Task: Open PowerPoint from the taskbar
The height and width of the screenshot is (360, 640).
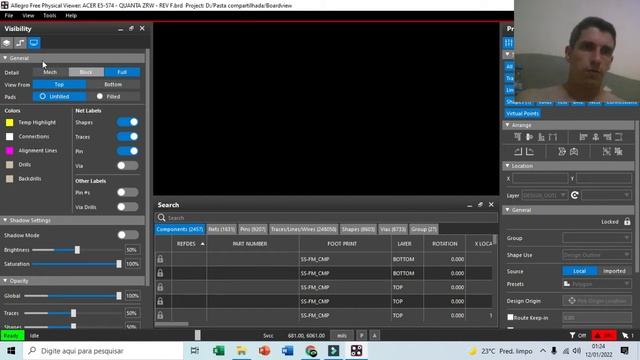Action: click(x=264, y=351)
